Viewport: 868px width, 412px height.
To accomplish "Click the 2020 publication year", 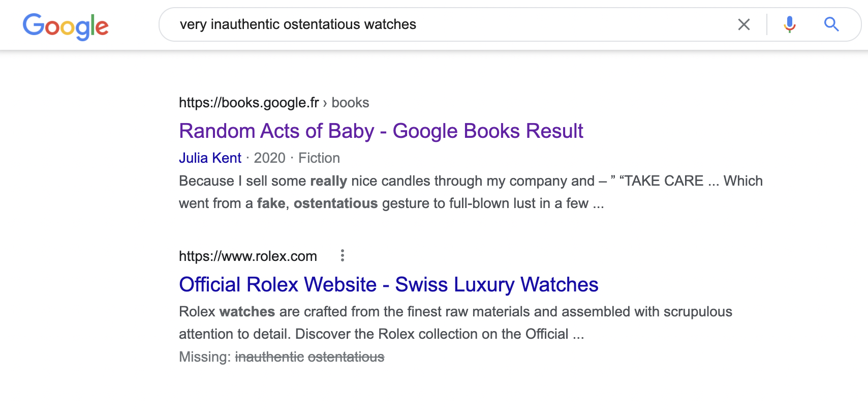I will (269, 158).
